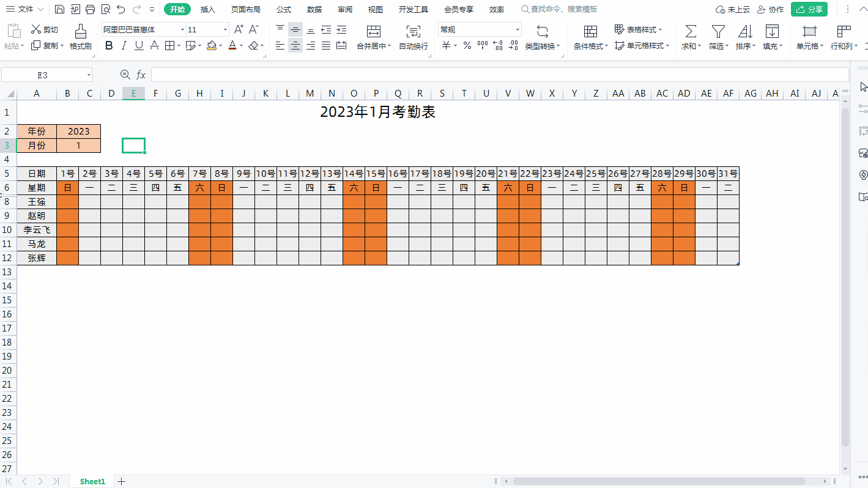Toggle left horizontal alignment

coord(280,45)
